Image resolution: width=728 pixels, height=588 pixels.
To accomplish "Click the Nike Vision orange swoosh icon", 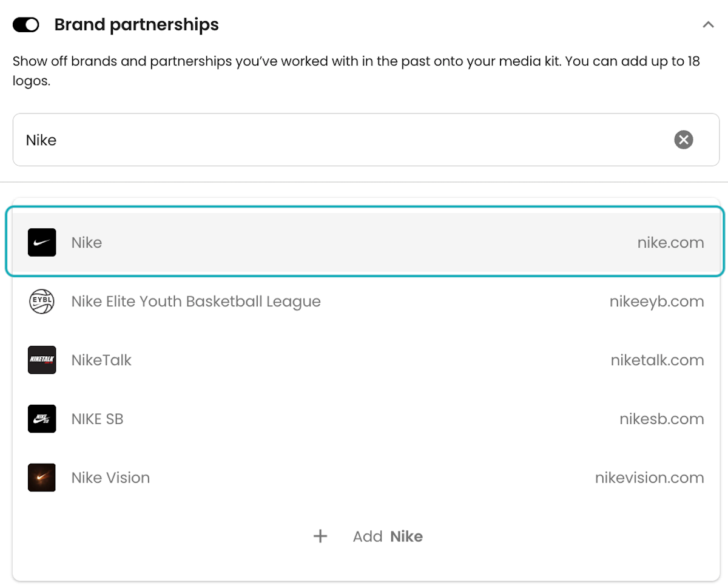I will [42, 478].
